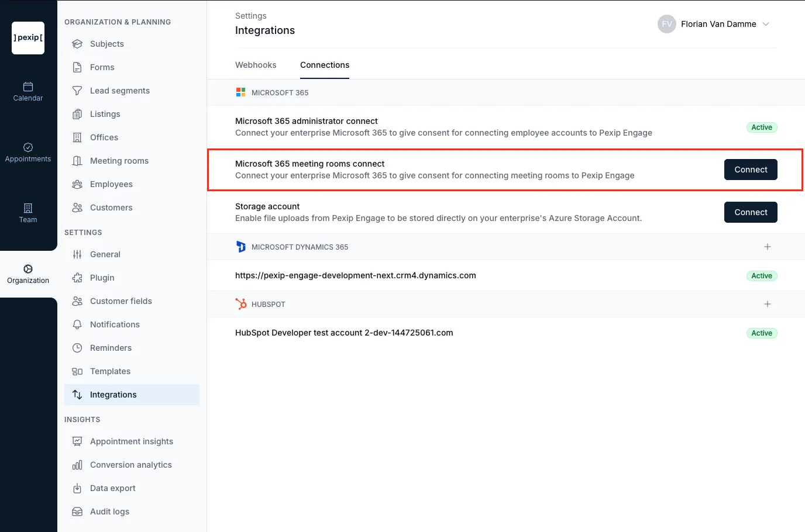Add a Microsoft Dynamics 365 connection
Viewport: 805px width, 532px height.
tap(768, 247)
